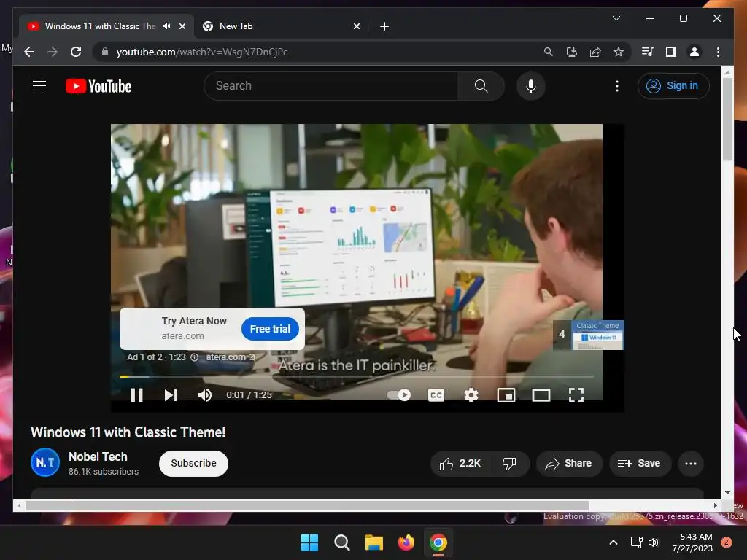The image size is (747, 560).
Task: Pause the video playback
Action: [x=136, y=394]
